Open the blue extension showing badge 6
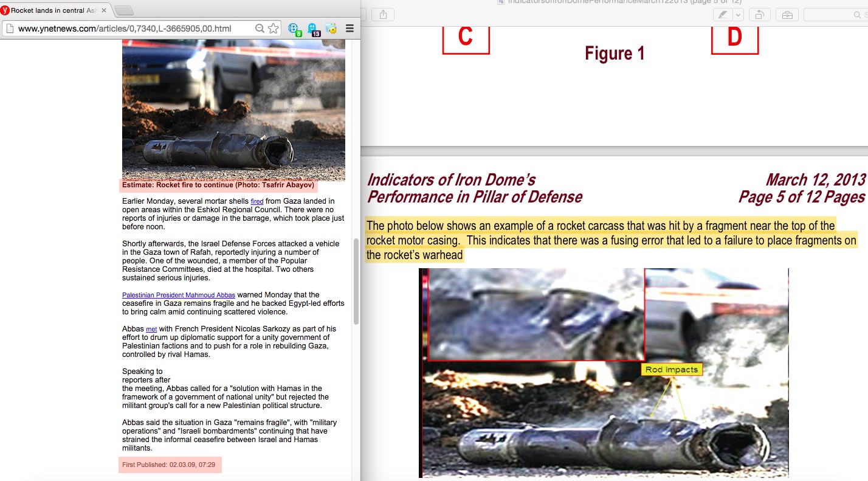The width and height of the screenshot is (868, 481). click(x=295, y=29)
